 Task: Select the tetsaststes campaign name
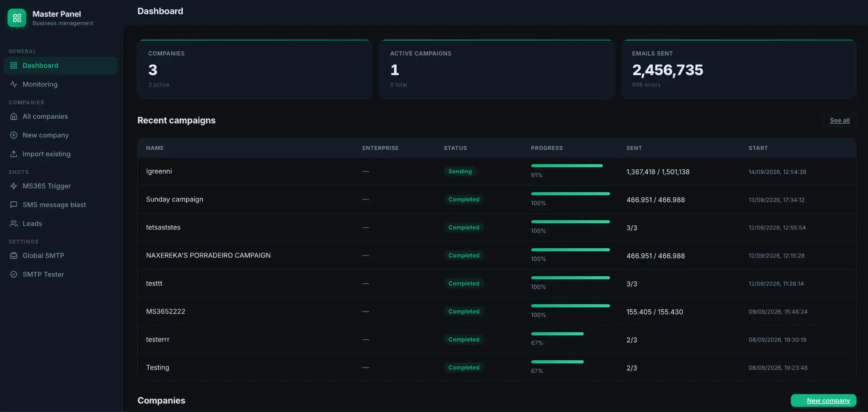[x=163, y=227]
